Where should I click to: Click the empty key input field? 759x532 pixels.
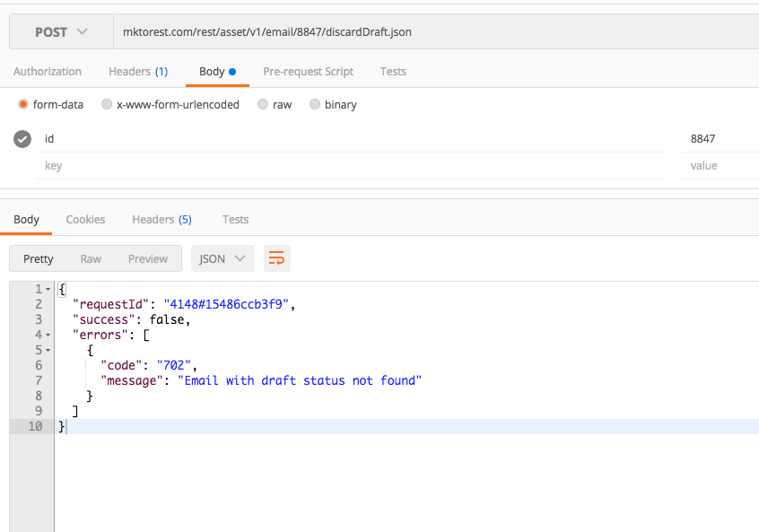click(350, 166)
